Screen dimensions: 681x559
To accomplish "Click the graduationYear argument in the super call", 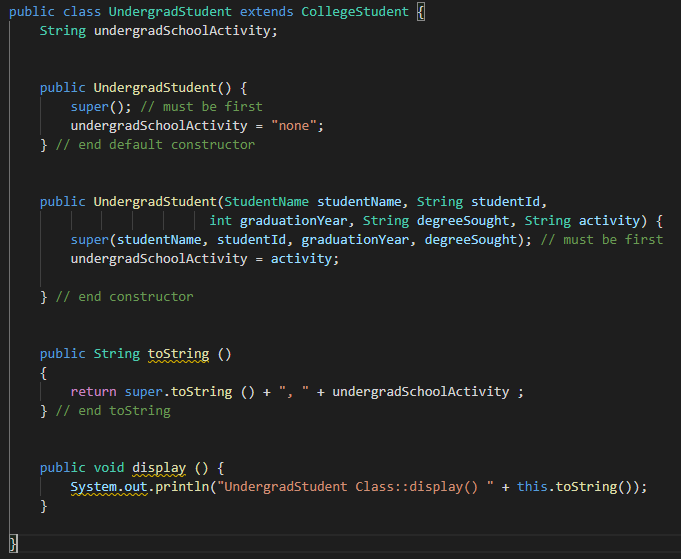I will pos(355,240).
